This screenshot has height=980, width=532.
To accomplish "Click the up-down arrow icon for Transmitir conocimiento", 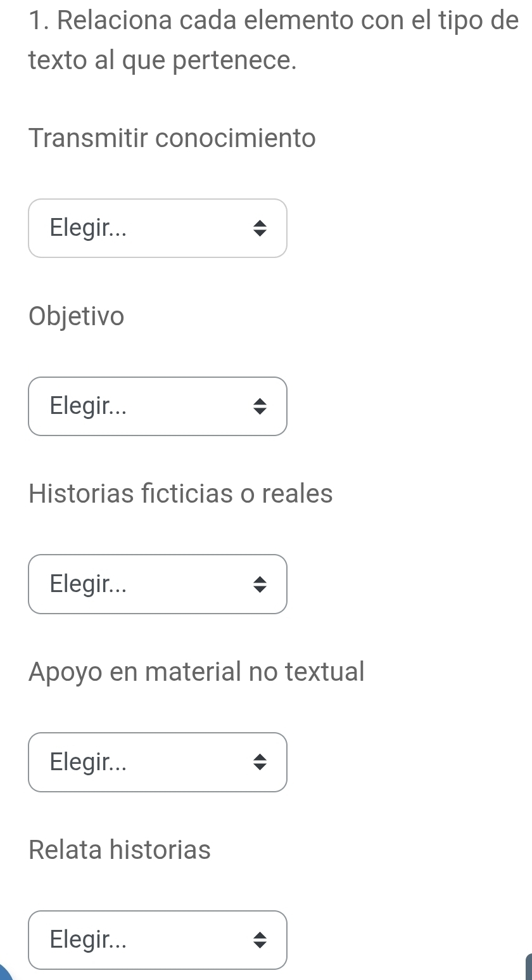I will tap(259, 229).
